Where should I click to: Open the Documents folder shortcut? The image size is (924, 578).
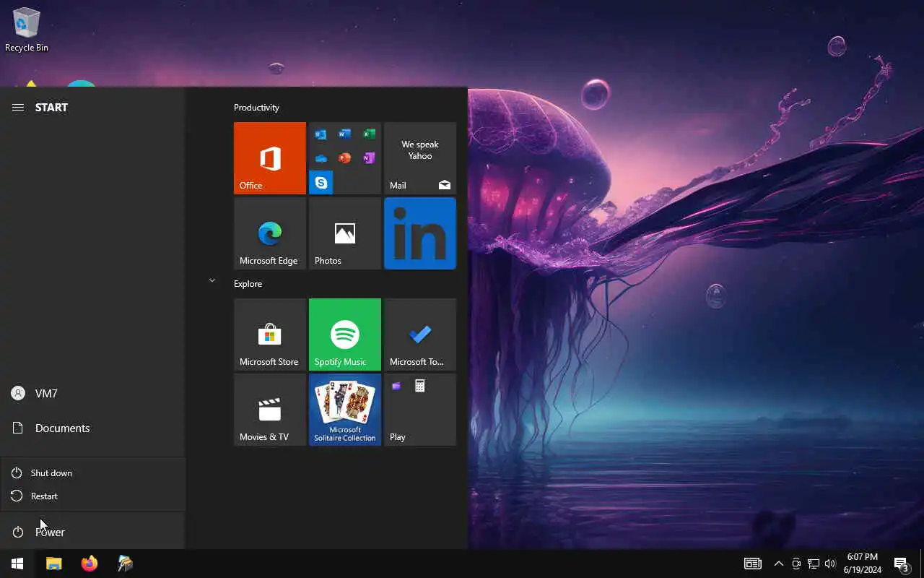point(92,428)
